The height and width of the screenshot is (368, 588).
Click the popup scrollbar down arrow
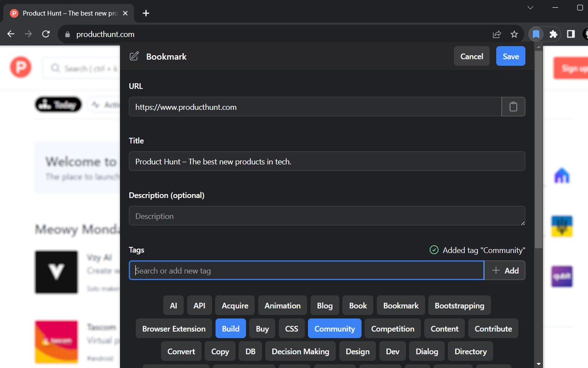[539, 364]
